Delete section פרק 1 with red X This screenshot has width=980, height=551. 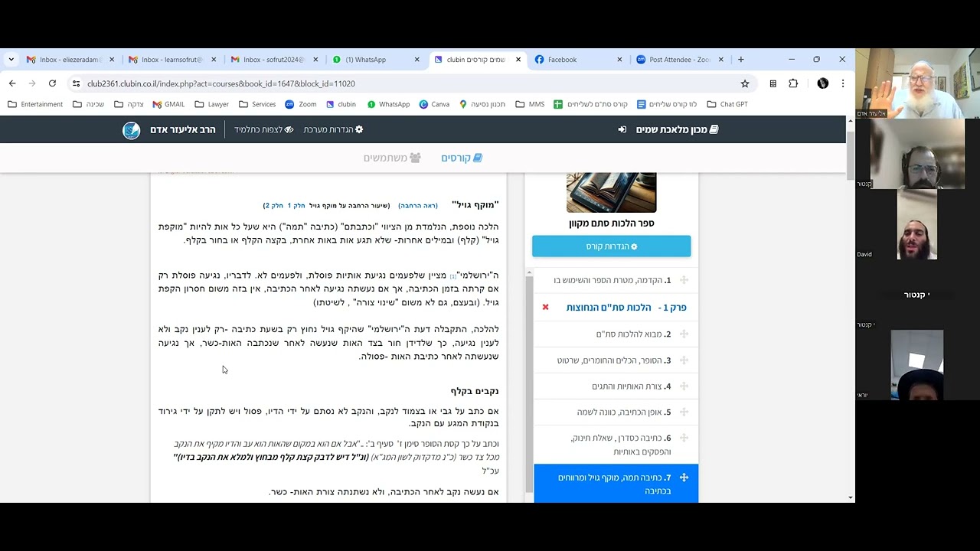[x=546, y=307]
